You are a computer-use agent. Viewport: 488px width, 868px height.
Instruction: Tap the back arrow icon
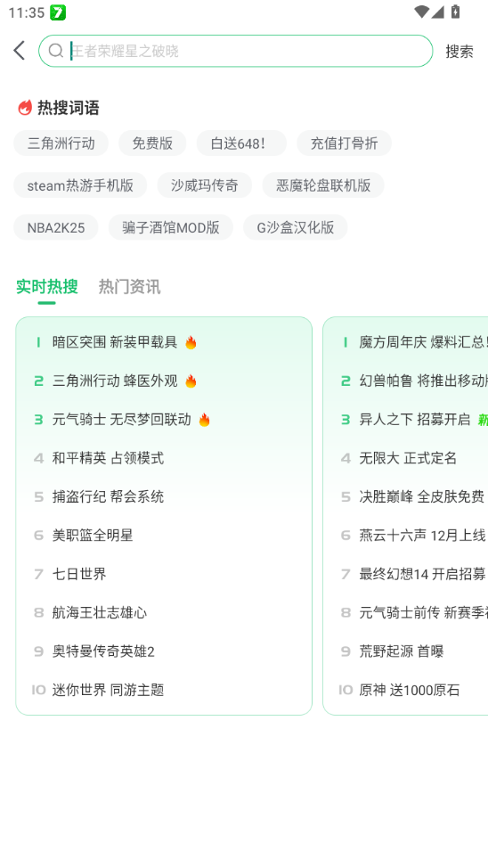[20, 51]
